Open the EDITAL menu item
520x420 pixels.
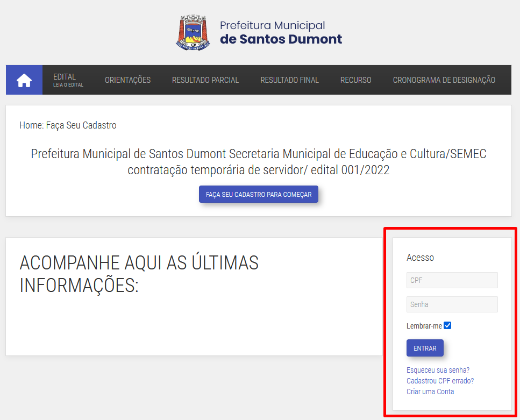click(68, 80)
